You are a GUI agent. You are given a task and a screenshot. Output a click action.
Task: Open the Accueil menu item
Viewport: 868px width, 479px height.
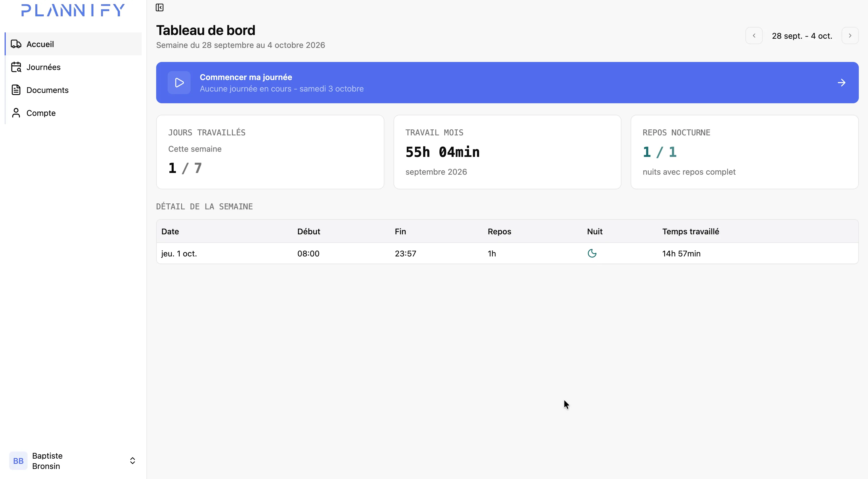click(73, 44)
